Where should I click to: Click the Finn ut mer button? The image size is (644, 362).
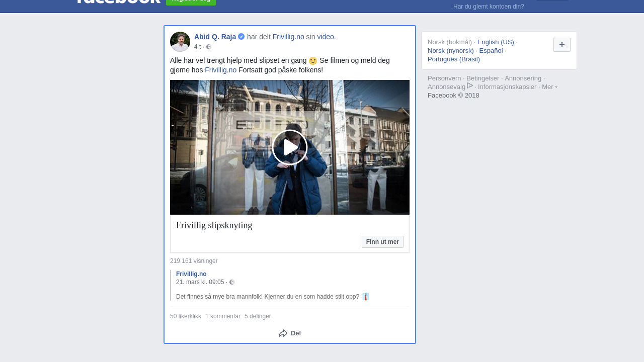coord(382,242)
